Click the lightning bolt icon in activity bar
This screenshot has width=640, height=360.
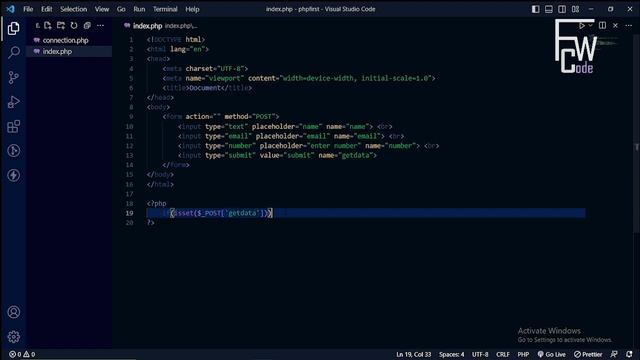coord(13,175)
